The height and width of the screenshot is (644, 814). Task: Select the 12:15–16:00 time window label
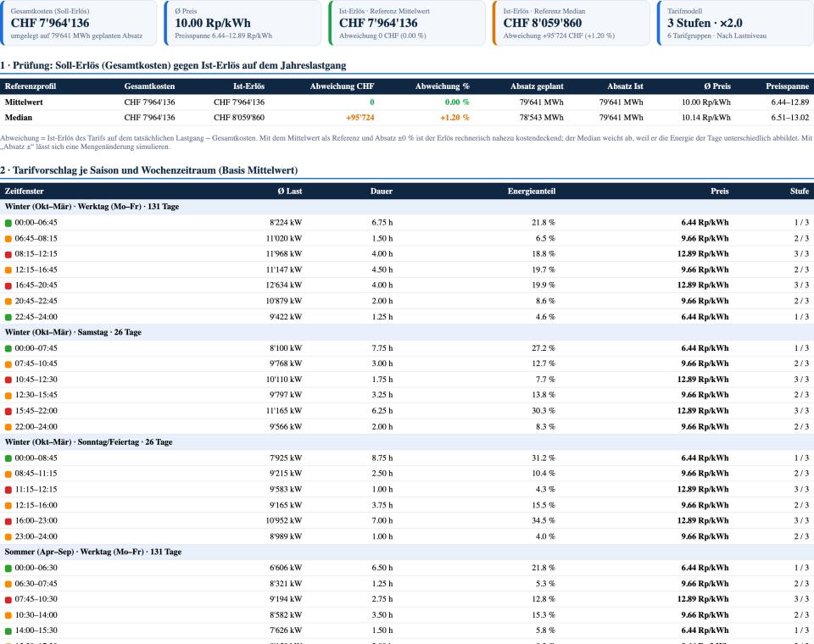[x=36, y=505]
